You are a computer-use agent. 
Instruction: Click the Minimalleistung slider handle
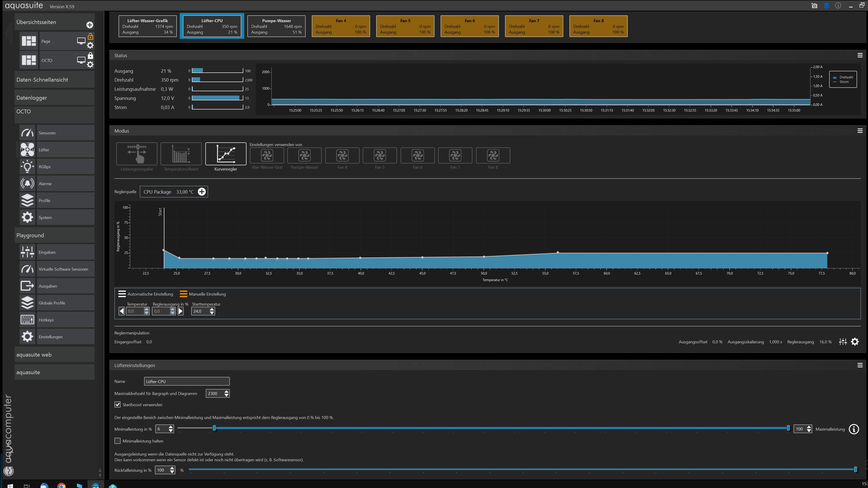pyautogui.click(x=214, y=428)
